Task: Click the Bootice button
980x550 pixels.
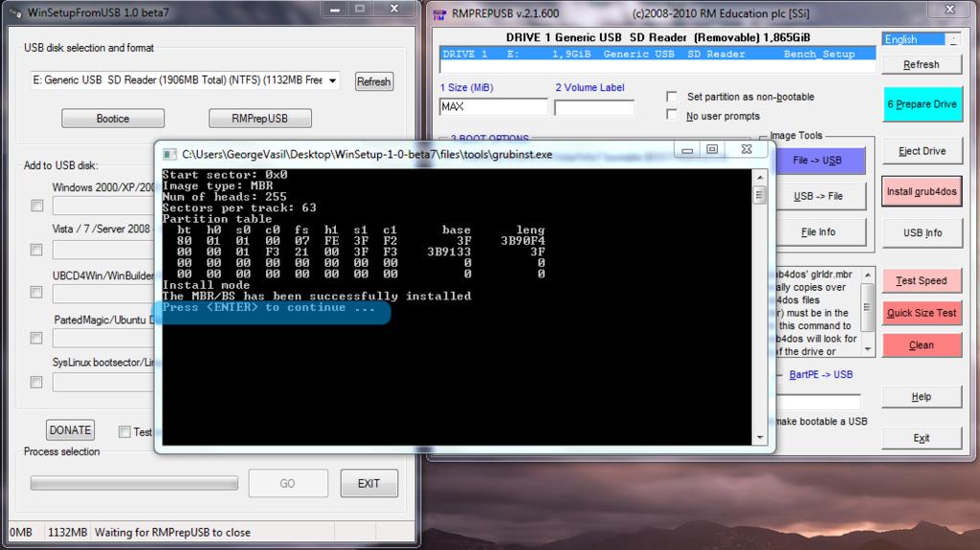Action: [x=113, y=118]
